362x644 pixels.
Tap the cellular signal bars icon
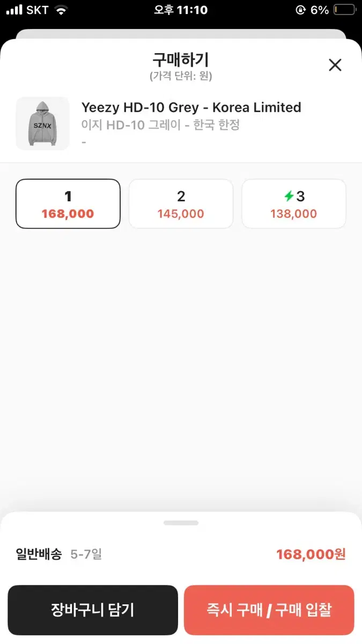pos(14,10)
